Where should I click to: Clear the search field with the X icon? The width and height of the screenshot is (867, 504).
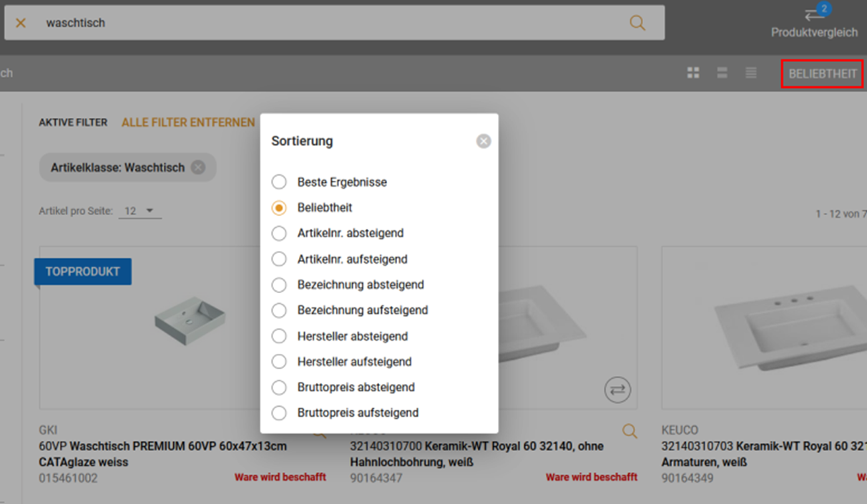(21, 23)
